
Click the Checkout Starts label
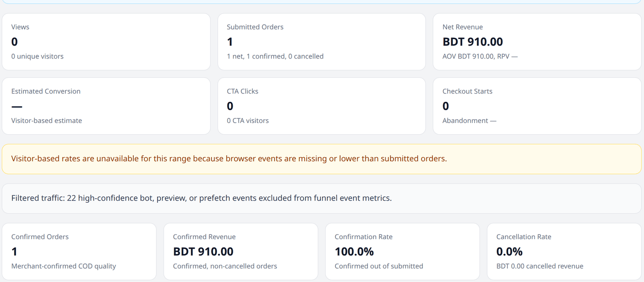coord(467,91)
